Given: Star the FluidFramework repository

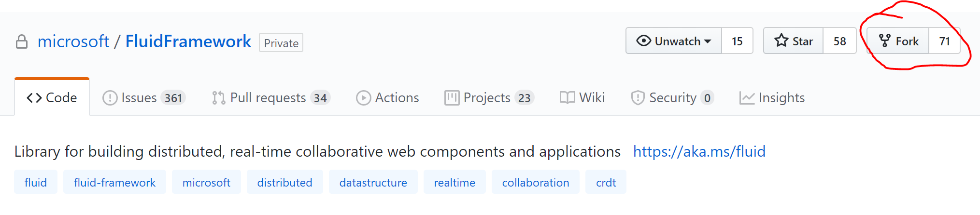Looking at the screenshot, I should [x=794, y=41].
